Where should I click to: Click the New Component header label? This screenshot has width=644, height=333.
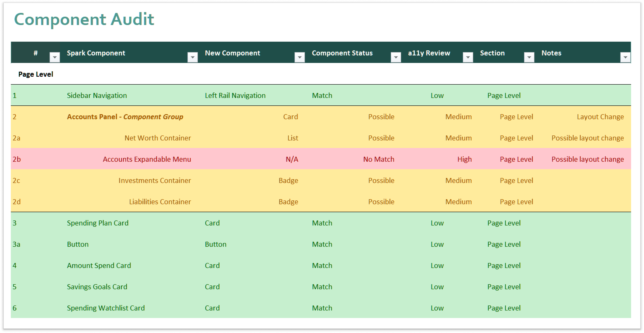tap(233, 53)
